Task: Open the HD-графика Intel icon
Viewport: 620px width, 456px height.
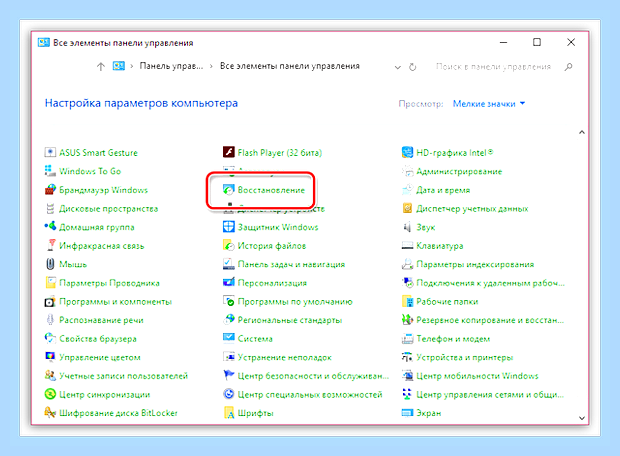Action: (407, 152)
